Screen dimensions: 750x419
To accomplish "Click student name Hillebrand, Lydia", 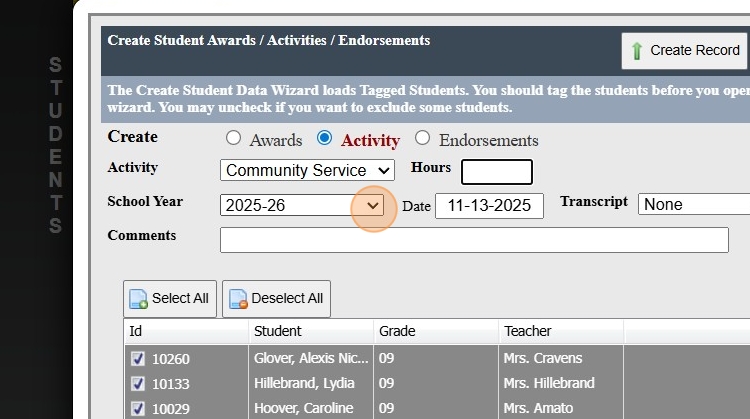I will click(x=304, y=383).
